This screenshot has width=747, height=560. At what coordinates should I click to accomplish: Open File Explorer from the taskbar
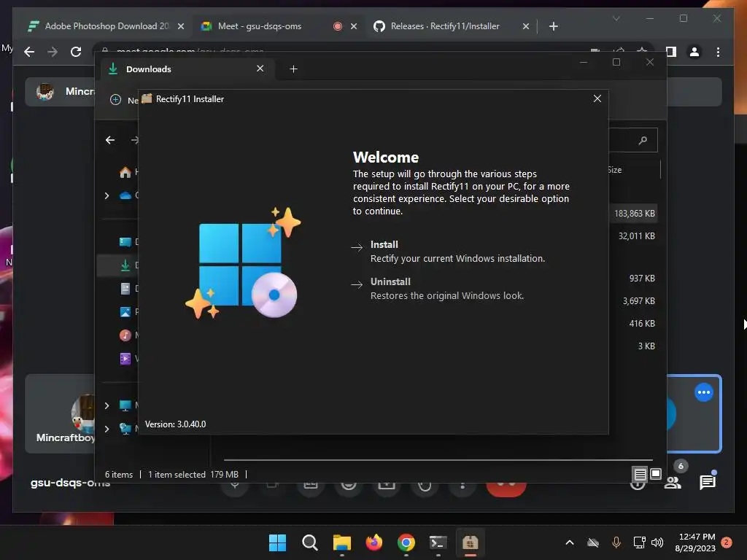(341, 542)
